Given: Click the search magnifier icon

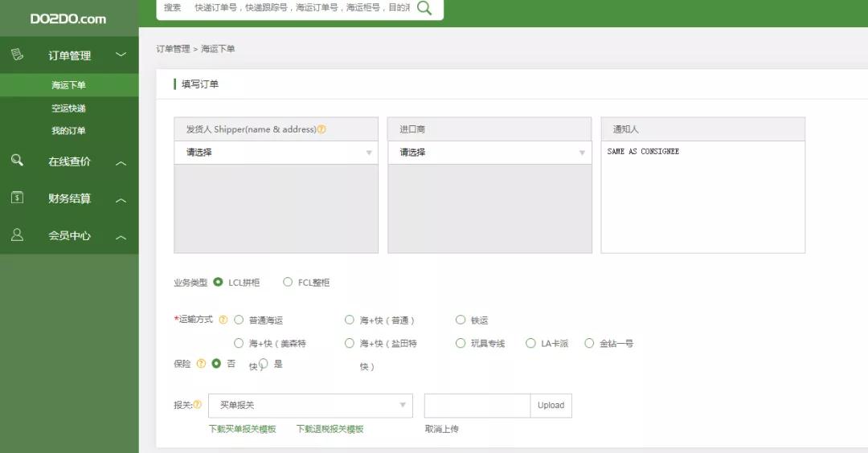Looking at the screenshot, I should coord(424,8).
